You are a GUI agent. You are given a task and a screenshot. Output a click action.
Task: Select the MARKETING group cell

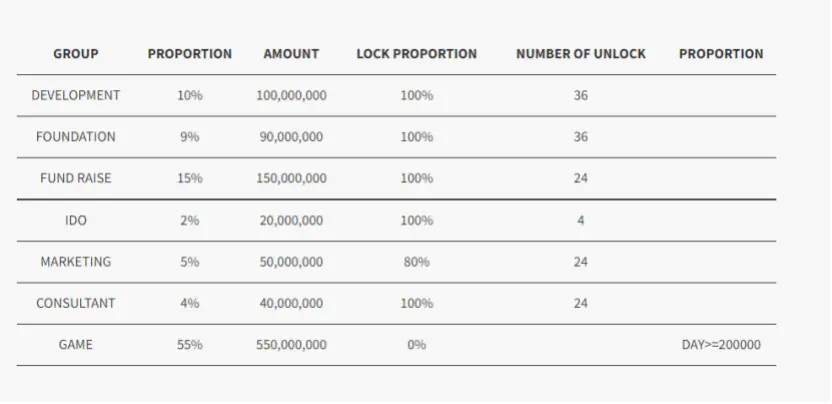(76, 262)
